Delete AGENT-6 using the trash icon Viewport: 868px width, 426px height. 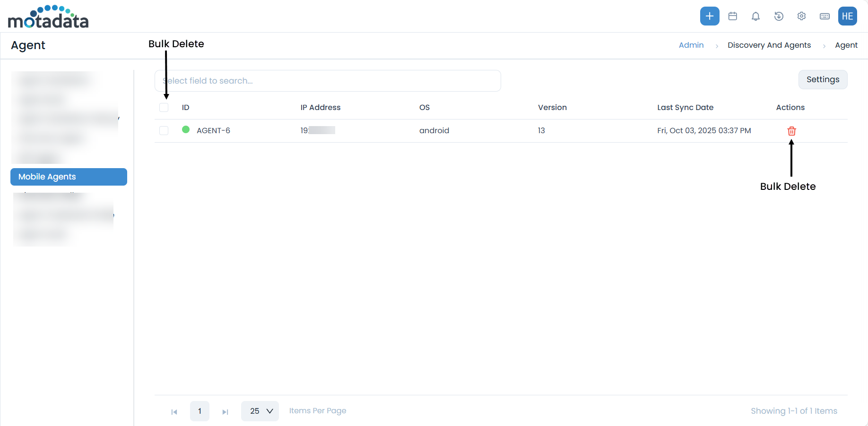[791, 131]
